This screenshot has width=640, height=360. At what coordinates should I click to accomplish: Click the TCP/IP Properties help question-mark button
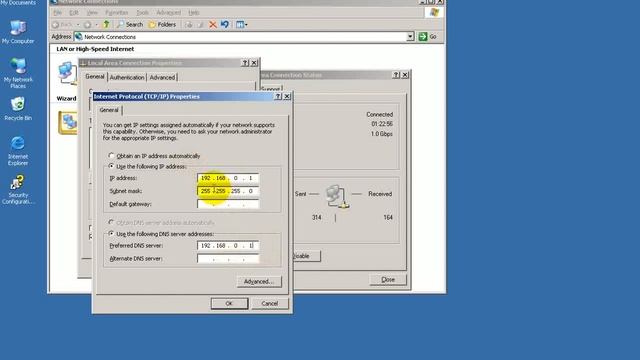tap(278, 96)
